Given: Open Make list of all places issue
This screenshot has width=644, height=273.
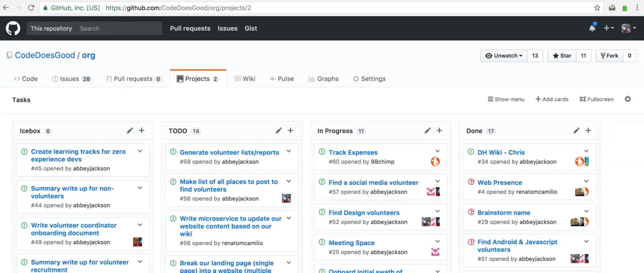Looking at the screenshot, I should (x=229, y=185).
